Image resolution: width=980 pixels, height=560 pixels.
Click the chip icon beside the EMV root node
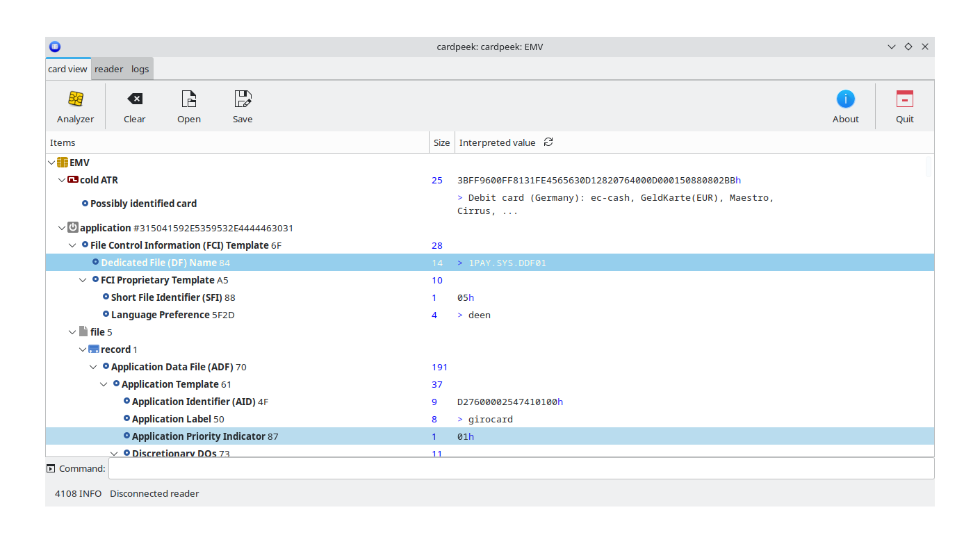tap(62, 162)
